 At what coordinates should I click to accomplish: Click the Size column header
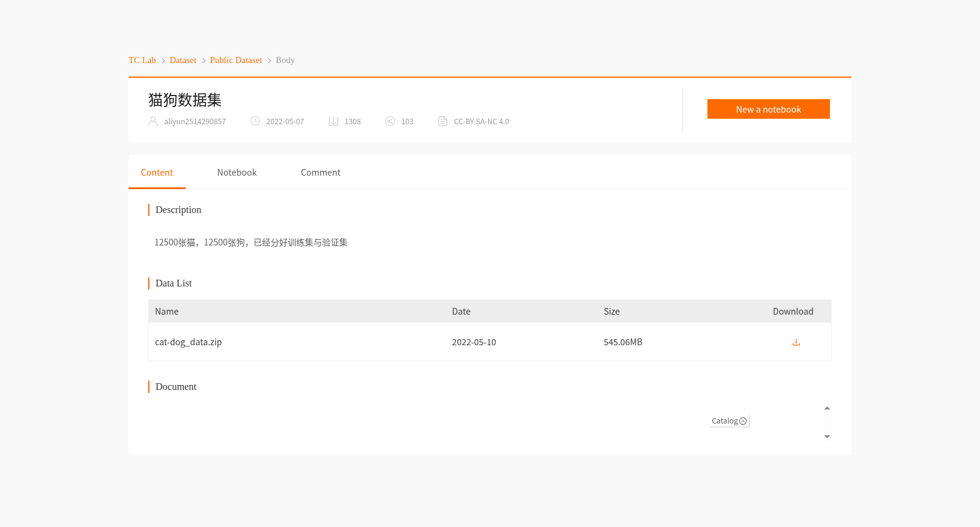611,312
